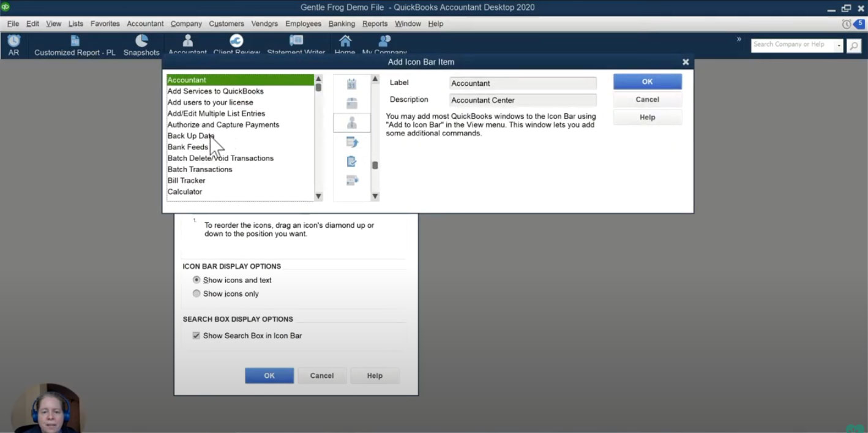Open the Company menu

click(x=186, y=24)
